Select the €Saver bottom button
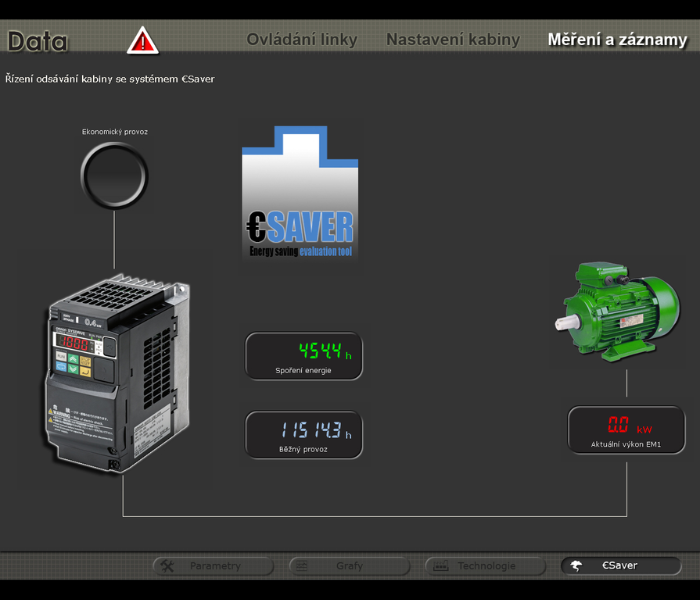Viewport: 700px width, 600px height. [621, 566]
